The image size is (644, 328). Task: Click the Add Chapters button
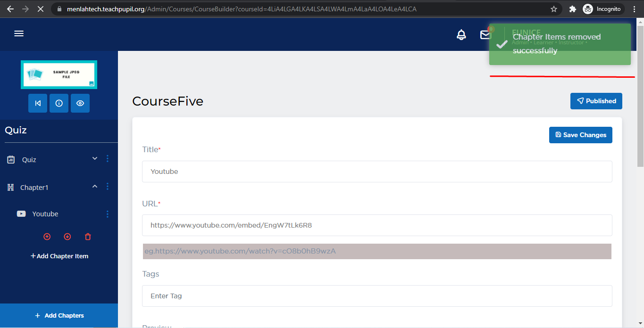[x=59, y=315]
